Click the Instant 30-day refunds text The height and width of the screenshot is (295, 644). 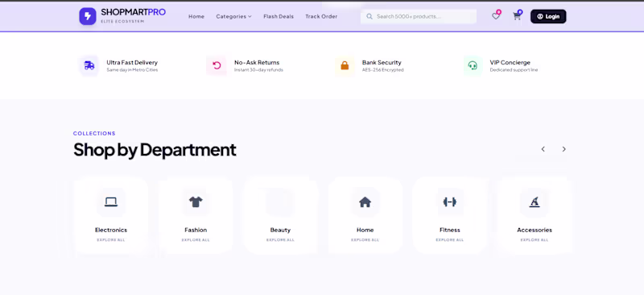pos(258,70)
